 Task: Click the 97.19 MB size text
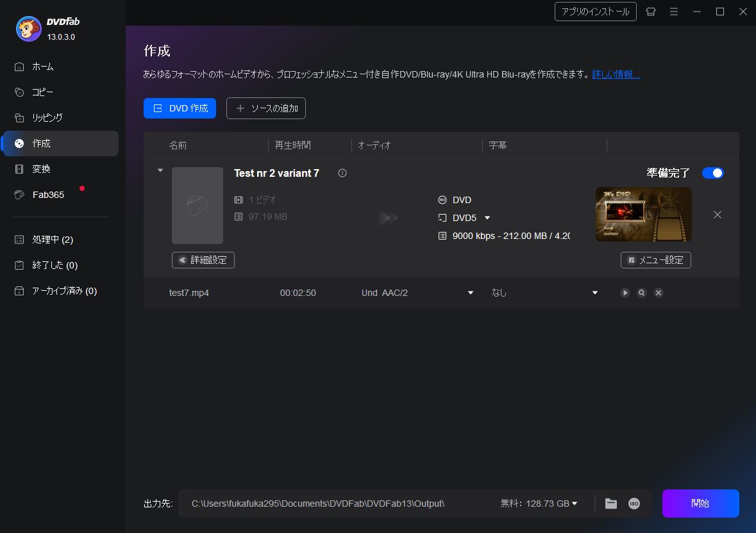(x=267, y=217)
